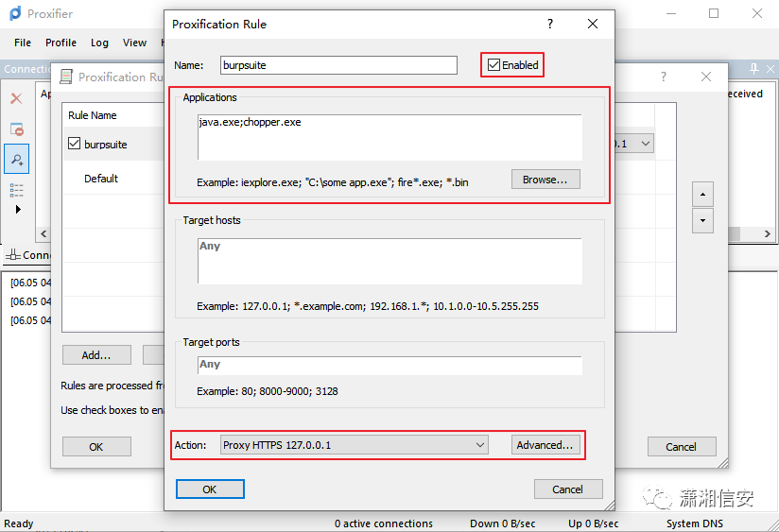Click the 0 active connections status text

coord(384,523)
